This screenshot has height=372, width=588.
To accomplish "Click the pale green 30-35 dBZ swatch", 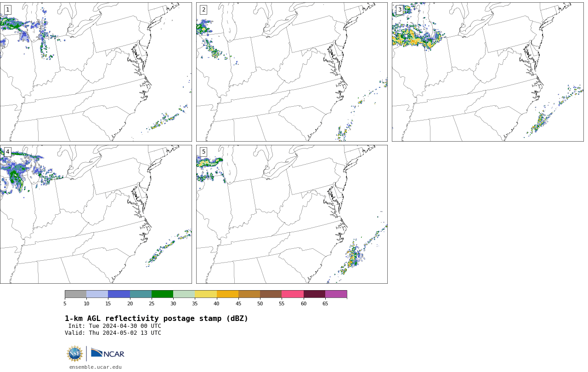I will (x=184, y=294).
